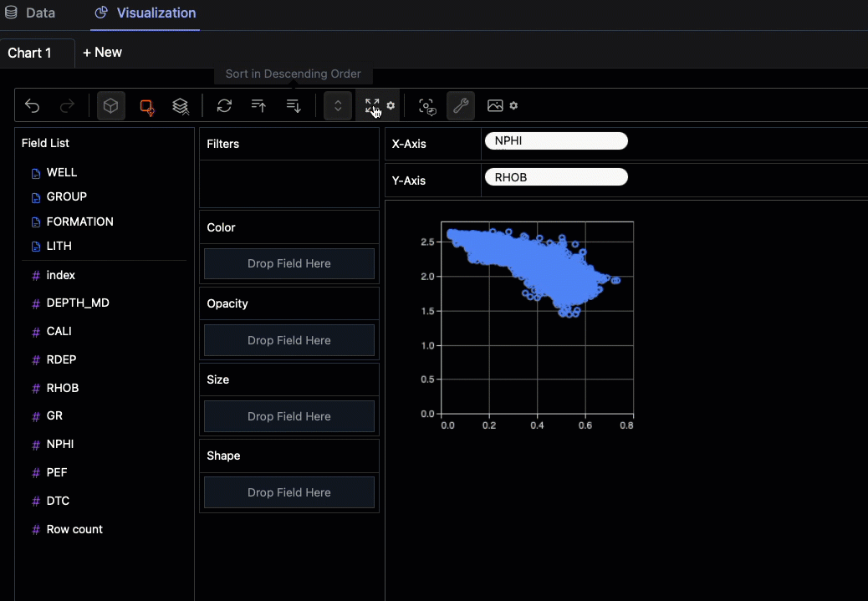
Task: Click the Color drop field box
Action: [289, 263]
